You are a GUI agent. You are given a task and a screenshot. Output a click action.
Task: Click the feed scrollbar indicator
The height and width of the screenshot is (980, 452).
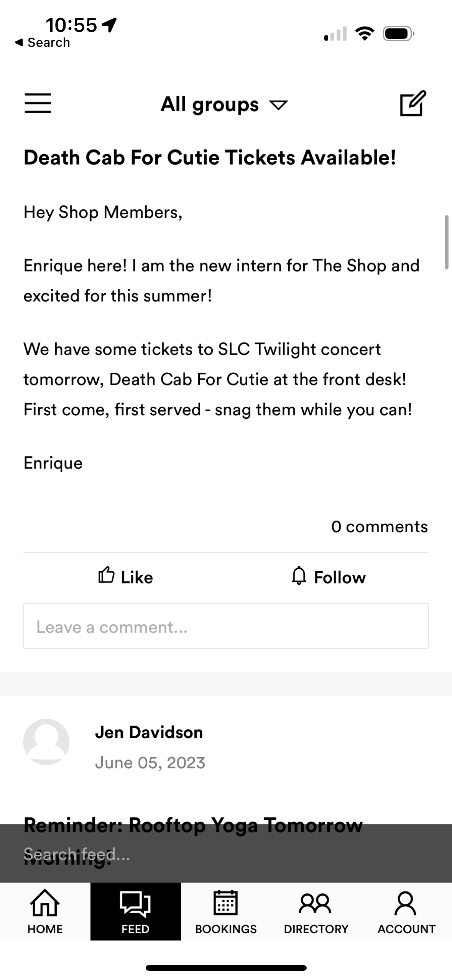pyautogui.click(x=447, y=242)
